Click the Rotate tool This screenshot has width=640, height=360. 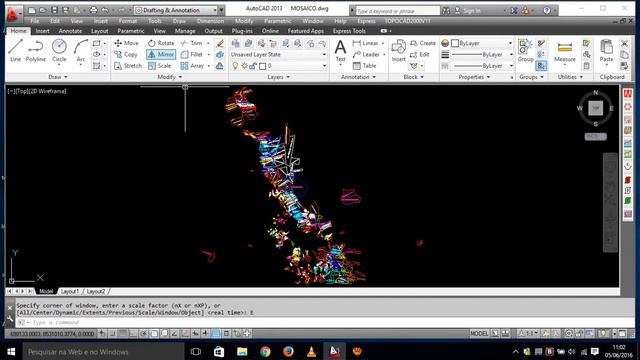point(161,43)
